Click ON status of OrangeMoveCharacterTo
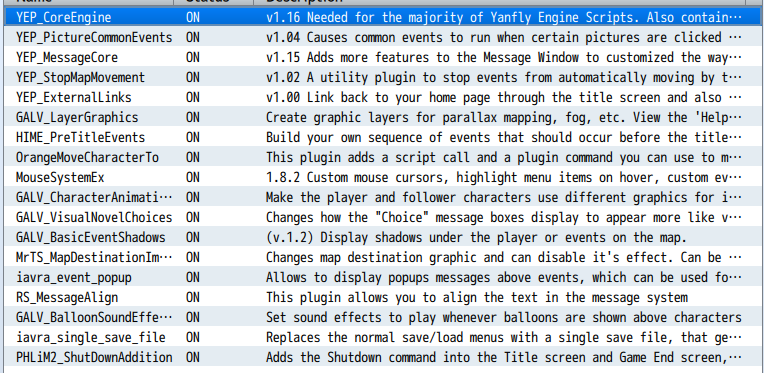 (192, 157)
